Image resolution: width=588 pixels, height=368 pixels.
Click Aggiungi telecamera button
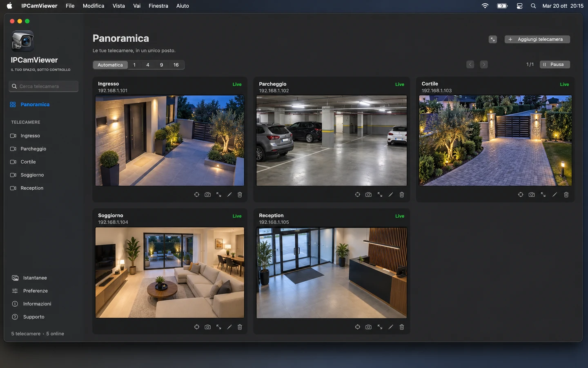537,39
